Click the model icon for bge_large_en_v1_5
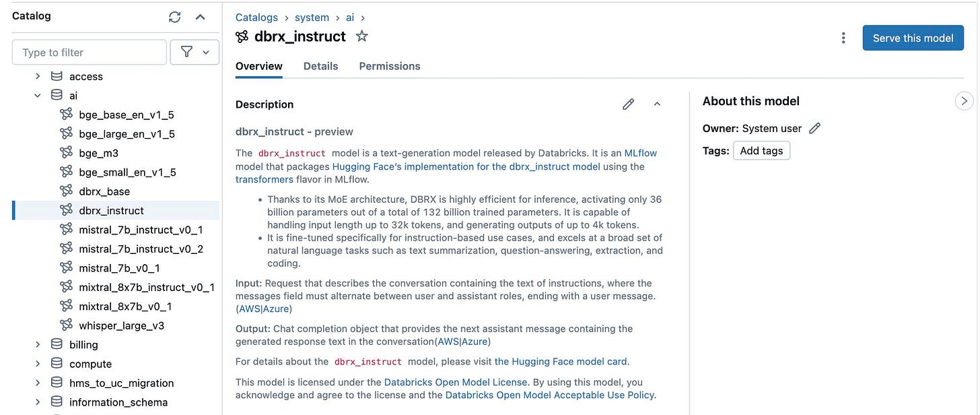 (x=66, y=133)
